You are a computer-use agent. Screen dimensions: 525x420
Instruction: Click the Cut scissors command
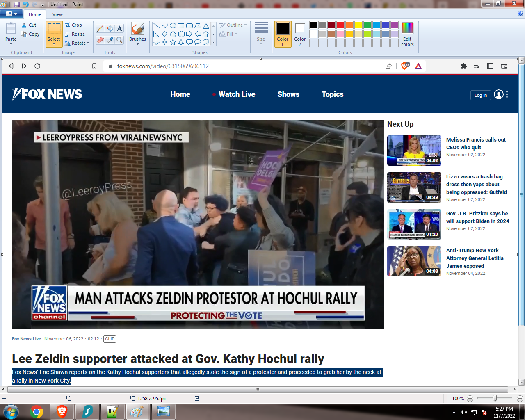[29, 25]
